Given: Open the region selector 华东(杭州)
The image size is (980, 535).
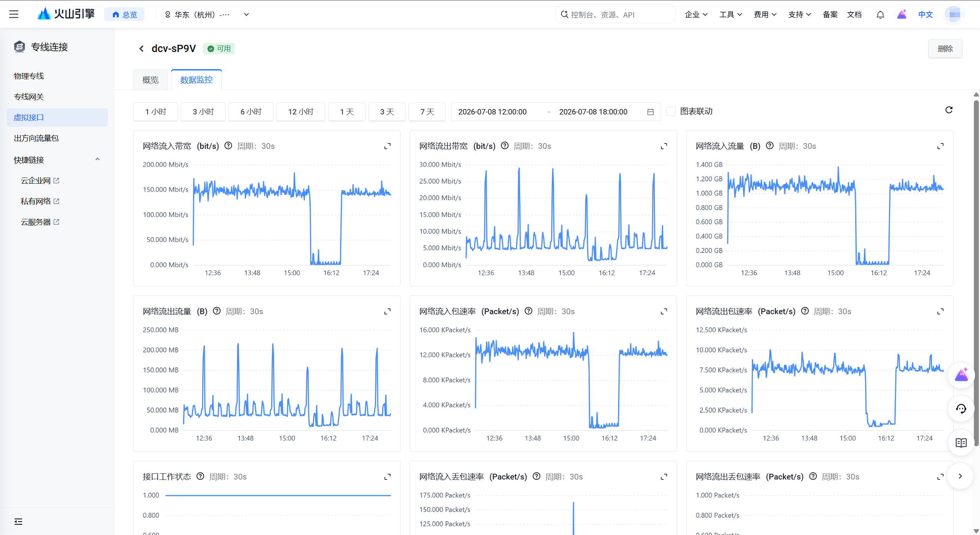Looking at the screenshot, I should 207,15.
